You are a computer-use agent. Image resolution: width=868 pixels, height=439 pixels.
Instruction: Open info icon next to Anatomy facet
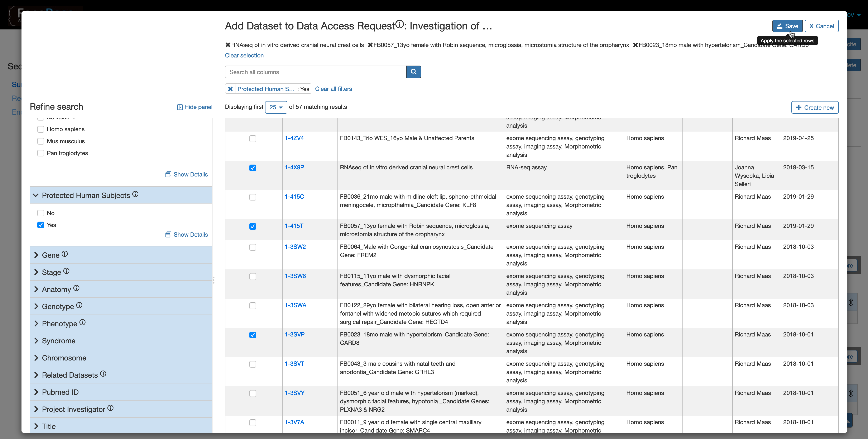(76, 288)
